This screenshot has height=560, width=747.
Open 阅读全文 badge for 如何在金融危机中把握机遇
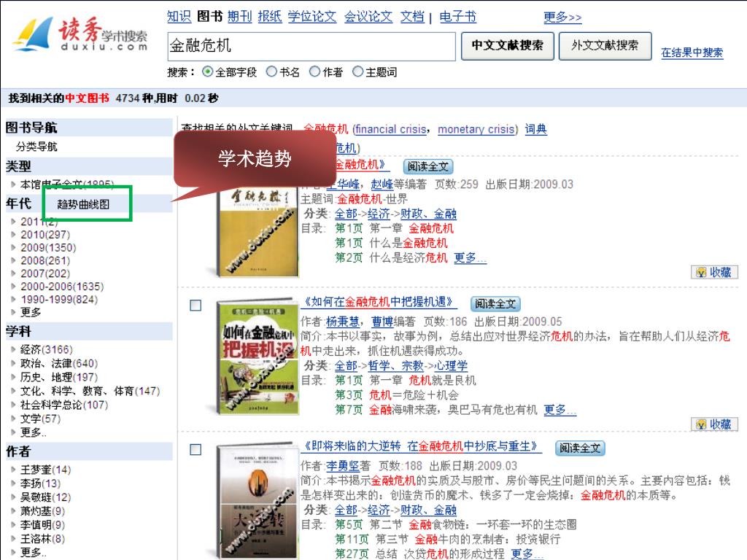pos(495,304)
